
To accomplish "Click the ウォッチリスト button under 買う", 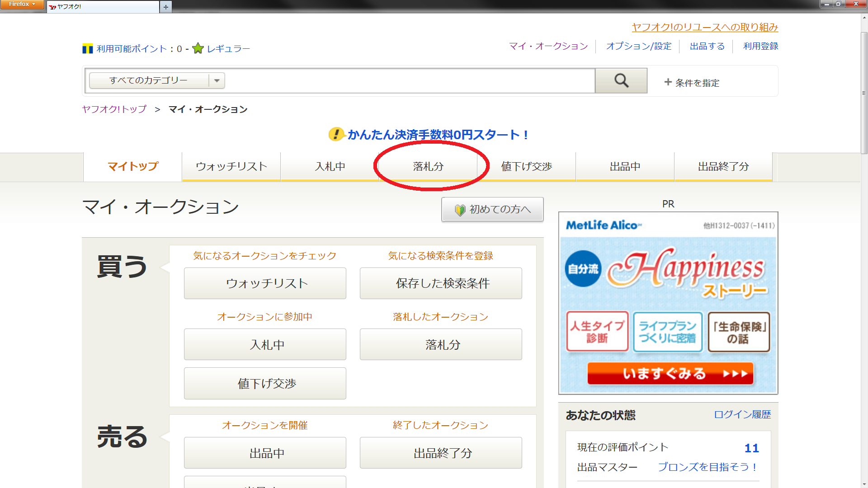I will 265,283.
